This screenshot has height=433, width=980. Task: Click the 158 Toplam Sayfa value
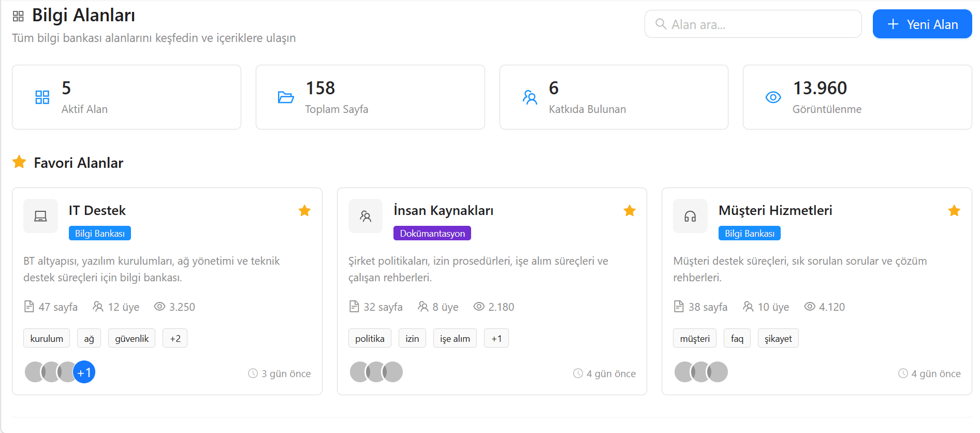pyautogui.click(x=320, y=88)
